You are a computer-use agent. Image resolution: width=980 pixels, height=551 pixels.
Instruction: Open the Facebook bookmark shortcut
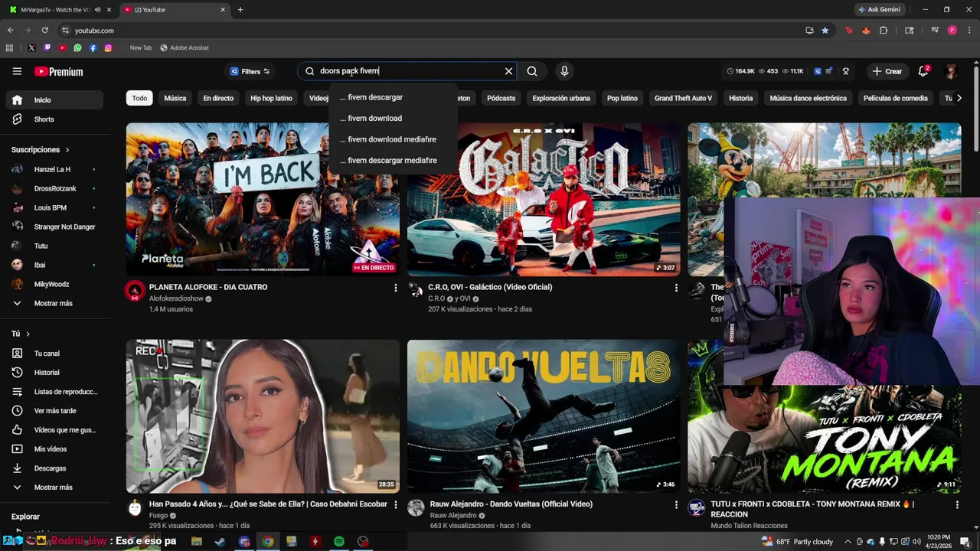click(x=93, y=47)
